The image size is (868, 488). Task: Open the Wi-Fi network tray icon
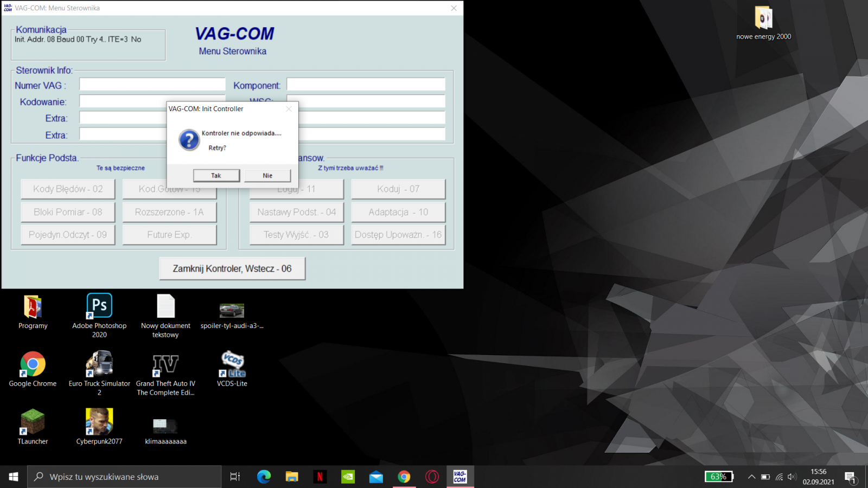click(779, 477)
